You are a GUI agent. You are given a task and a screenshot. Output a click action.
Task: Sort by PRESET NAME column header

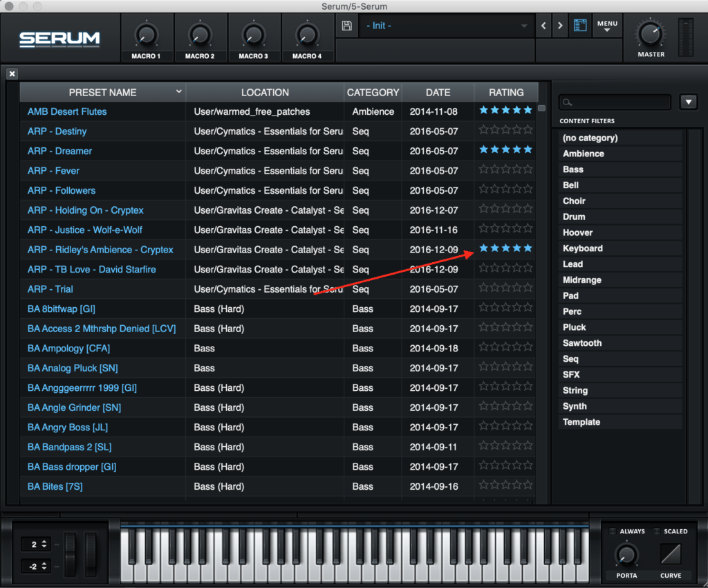pos(102,92)
